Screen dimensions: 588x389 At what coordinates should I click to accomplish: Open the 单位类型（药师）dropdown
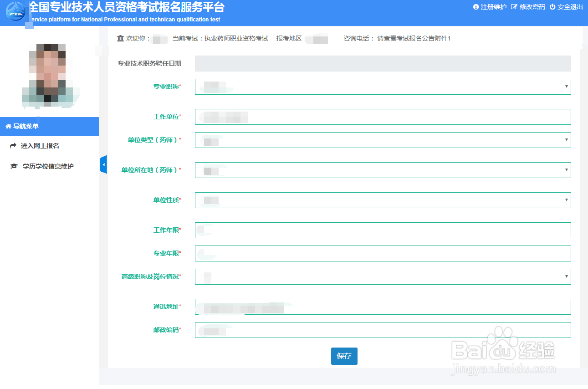coord(566,140)
